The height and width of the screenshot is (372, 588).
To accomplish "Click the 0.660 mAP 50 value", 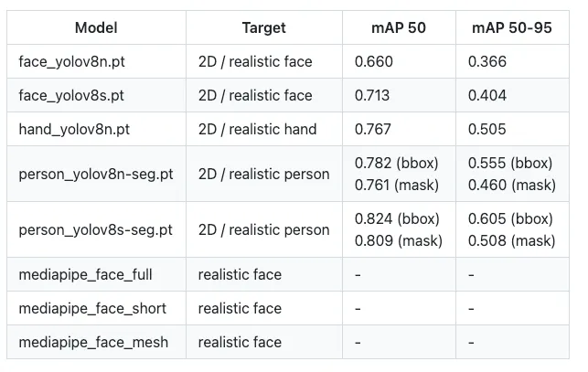I will [373, 62].
